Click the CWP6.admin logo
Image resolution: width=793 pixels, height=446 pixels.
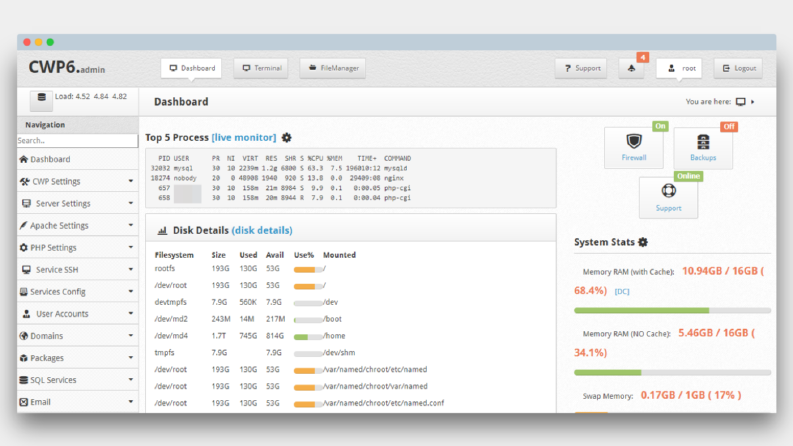[67, 67]
